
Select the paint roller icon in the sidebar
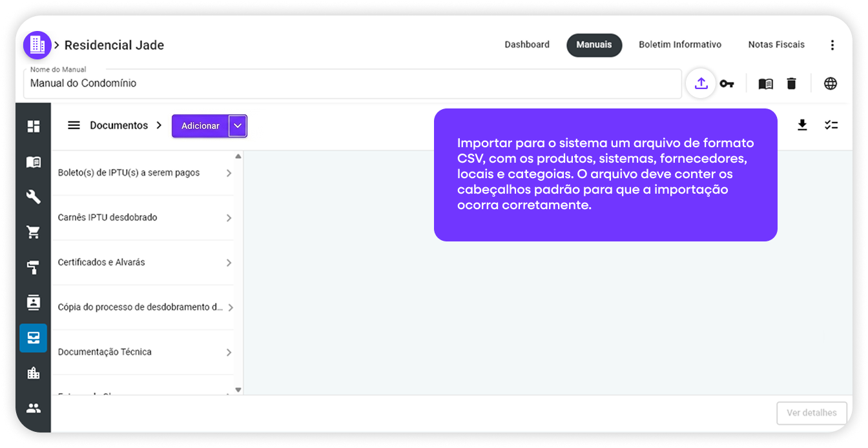[x=33, y=267]
